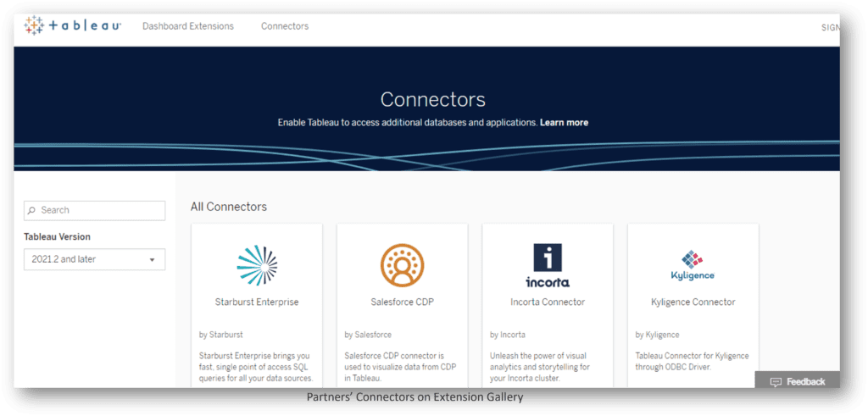Image resolution: width=868 pixels, height=416 pixels.
Task: Click the Salesforce CDP logo
Action: tap(402, 265)
